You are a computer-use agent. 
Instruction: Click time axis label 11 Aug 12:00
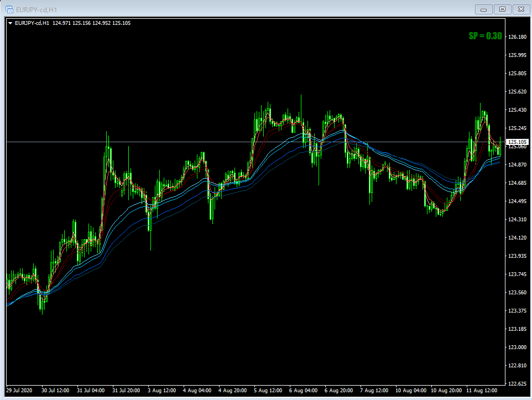482,391
